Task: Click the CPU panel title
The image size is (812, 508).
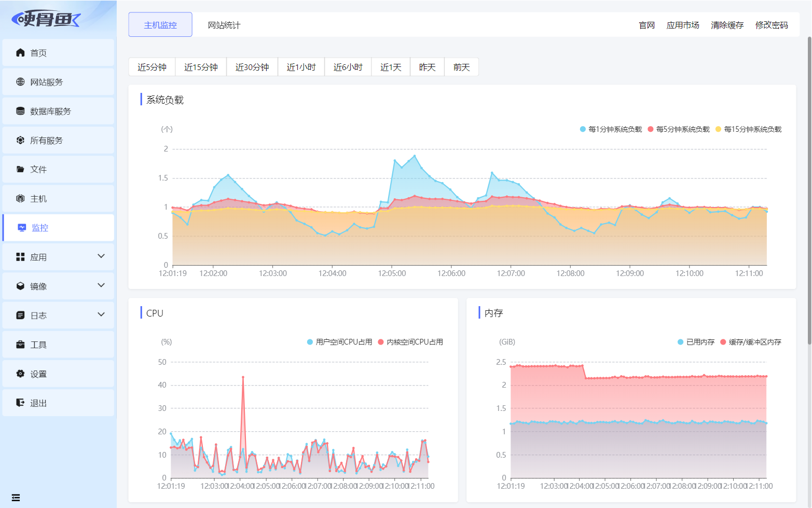Action: pyautogui.click(x=155, y=313)
